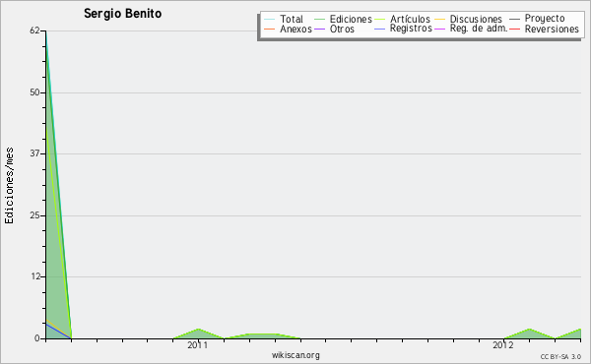The image size is (591, 364).
Task: Click the Artículos legend label
Action: [x=410, y=19]
